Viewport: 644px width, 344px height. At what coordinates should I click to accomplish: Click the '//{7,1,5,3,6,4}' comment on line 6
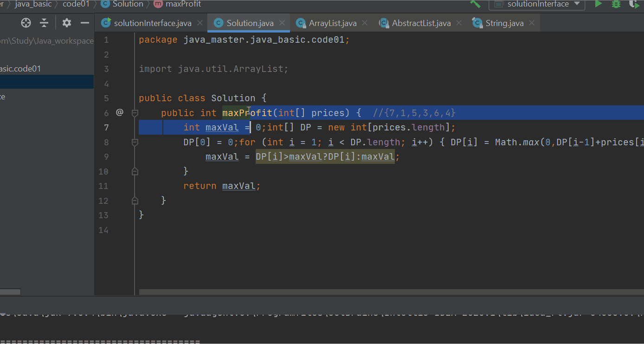414,113
